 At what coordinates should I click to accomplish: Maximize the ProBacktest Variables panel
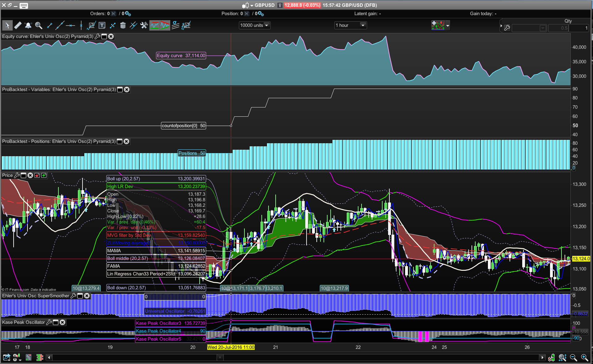click(x=120, y=90)
